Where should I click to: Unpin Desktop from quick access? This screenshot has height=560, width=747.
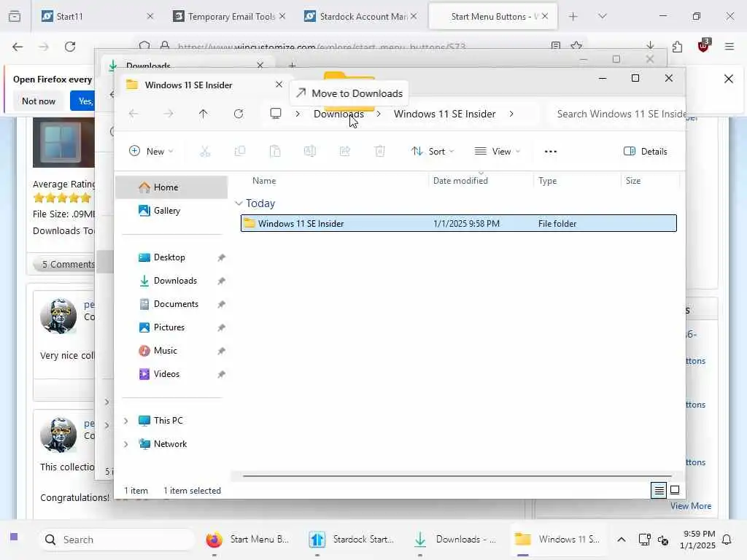pos(221,257)
